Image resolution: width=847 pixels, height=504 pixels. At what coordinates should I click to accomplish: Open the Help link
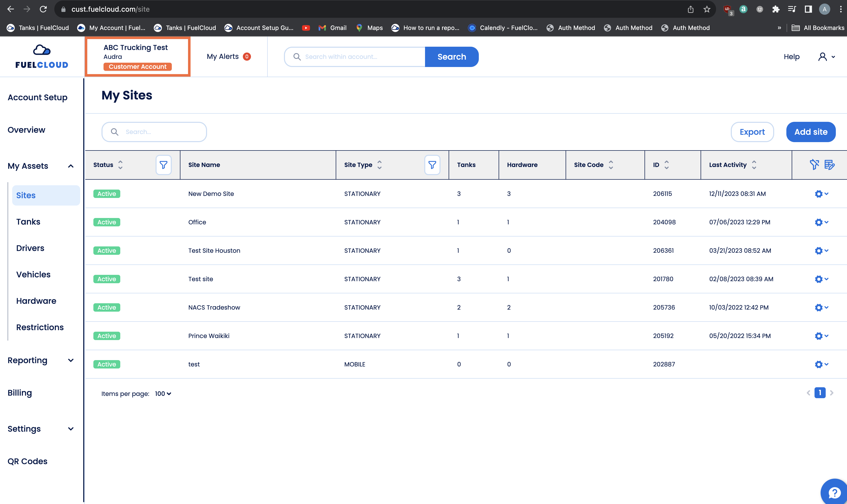click(x=791, y=57)
